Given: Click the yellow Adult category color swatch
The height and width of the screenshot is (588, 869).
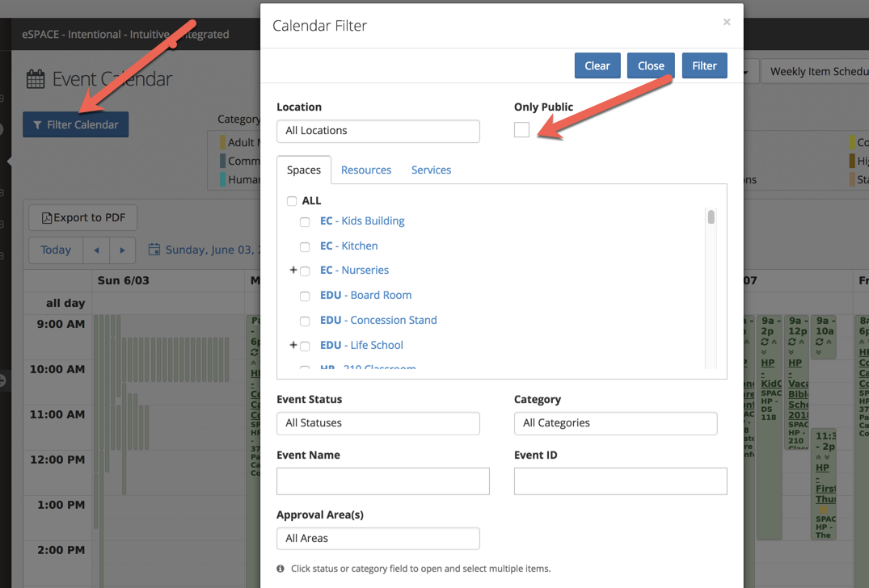Looking at the screenshot, I should click(223, 142).
